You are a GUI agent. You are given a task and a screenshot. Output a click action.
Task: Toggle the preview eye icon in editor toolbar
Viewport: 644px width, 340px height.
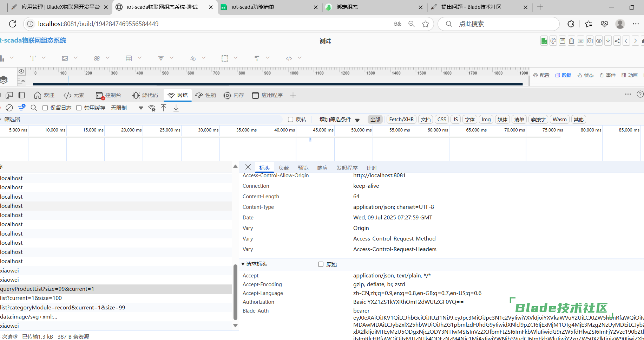point(599,41)
